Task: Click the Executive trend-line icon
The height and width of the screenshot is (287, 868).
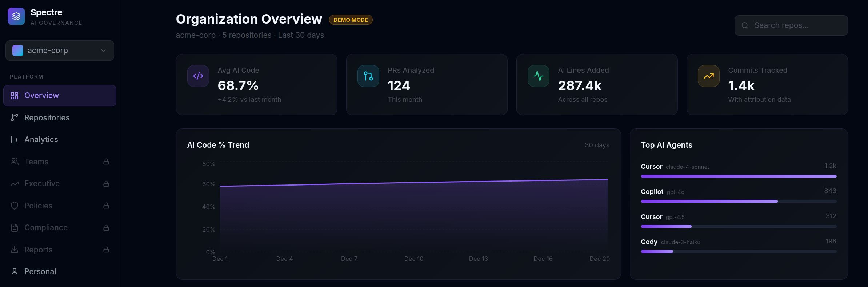Action: pyautogui.click(x=15, y=184)
